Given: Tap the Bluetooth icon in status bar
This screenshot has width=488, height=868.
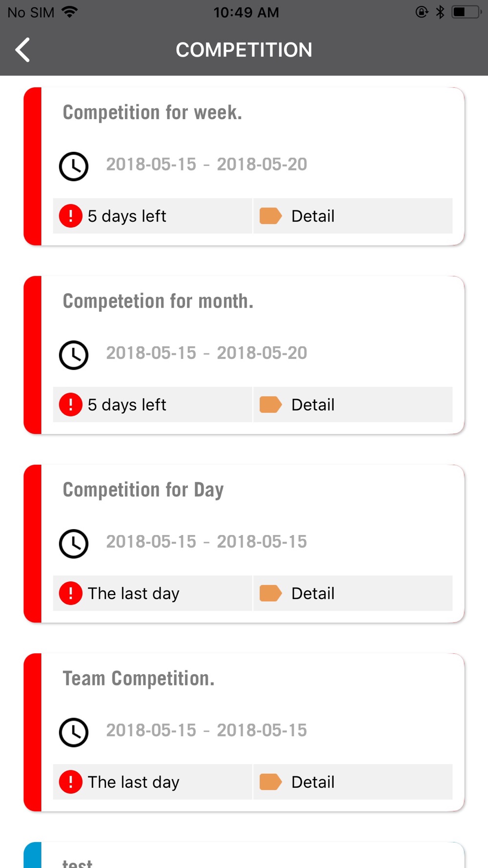Looking at the screenshot, I should point(440,12).
